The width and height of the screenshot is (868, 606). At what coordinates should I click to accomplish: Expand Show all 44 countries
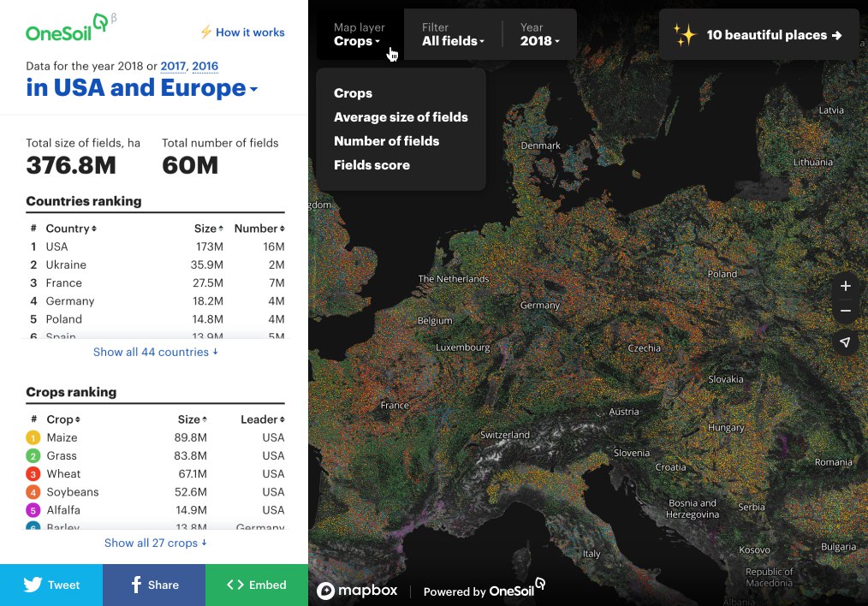coord(156,352)
